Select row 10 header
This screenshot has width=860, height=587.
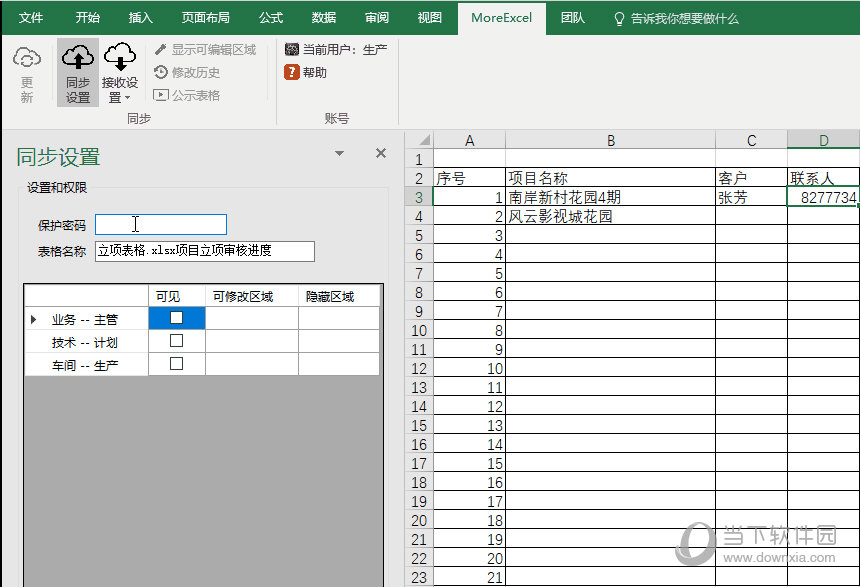point(419,330)
